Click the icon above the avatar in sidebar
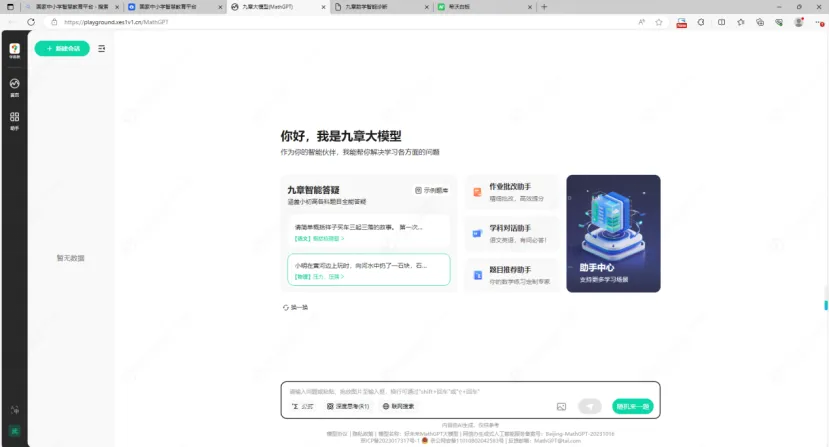This screenshot has height=447, width=830. [x=15, y=410]
